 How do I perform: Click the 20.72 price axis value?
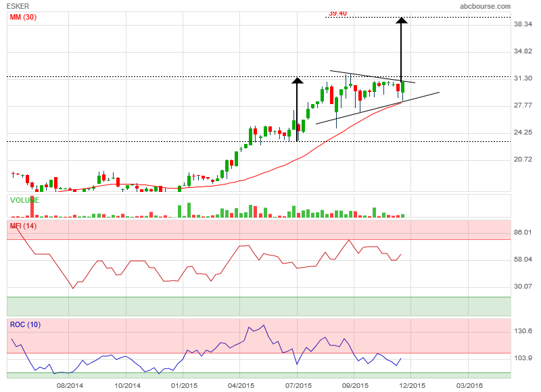click(x=523, y=160)
